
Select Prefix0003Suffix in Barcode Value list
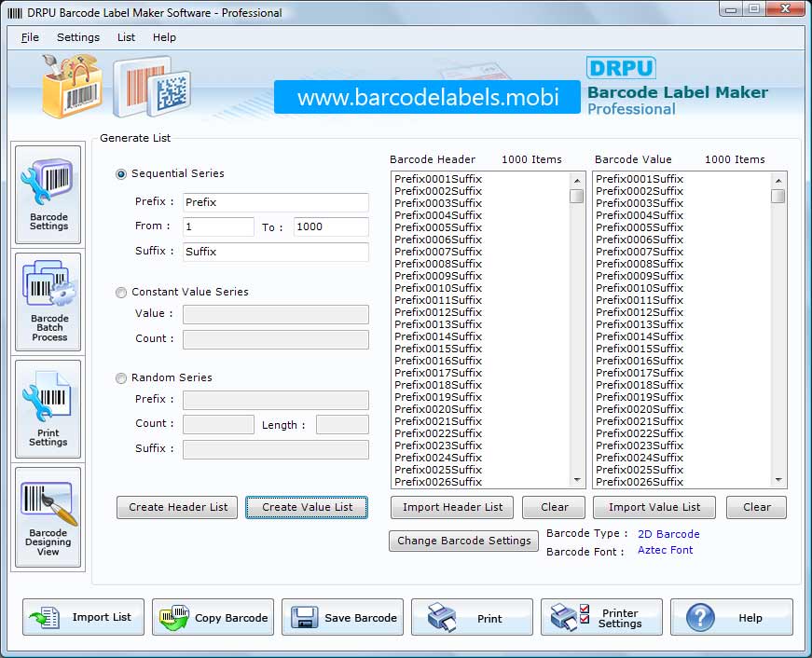[x=640, y=203]
